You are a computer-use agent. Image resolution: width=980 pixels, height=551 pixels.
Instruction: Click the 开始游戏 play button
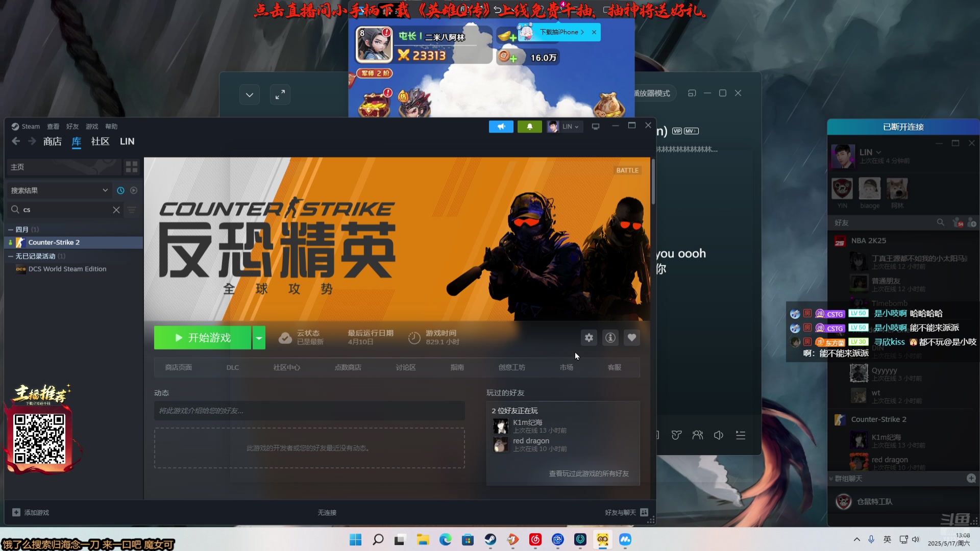tap(203, 338)
